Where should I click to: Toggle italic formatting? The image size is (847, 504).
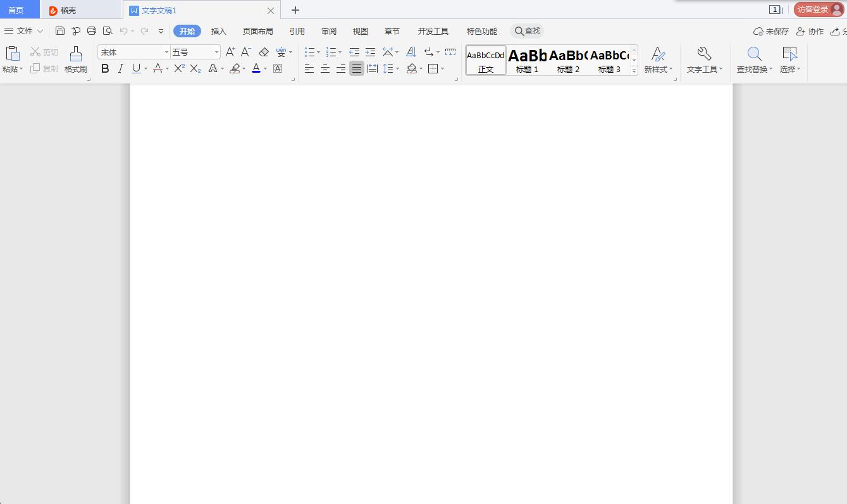(x=120, y=68)
